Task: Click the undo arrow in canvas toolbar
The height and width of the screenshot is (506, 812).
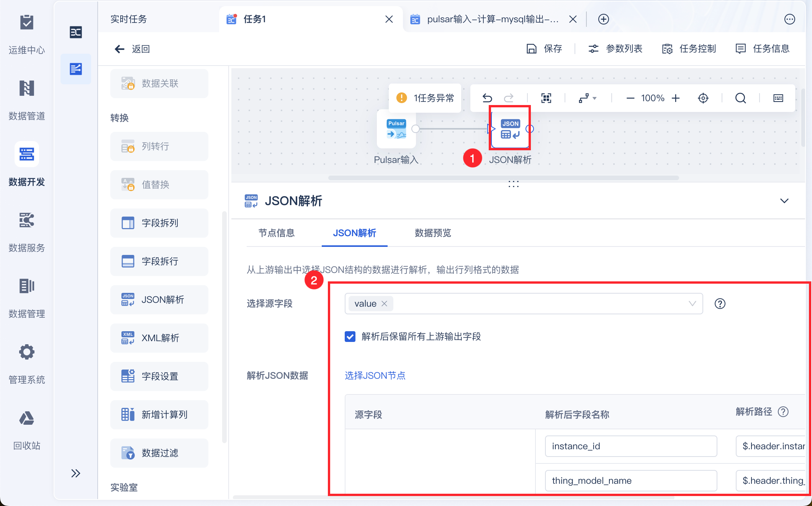Action: pyautogui.click(x=487, y=98)
